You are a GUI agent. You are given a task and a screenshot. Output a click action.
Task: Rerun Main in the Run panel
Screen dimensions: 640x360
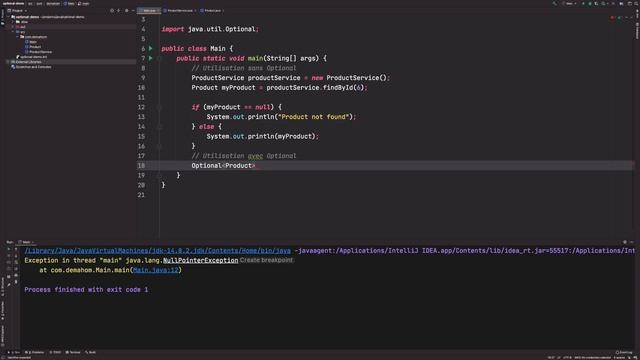(x=9, y=249)
